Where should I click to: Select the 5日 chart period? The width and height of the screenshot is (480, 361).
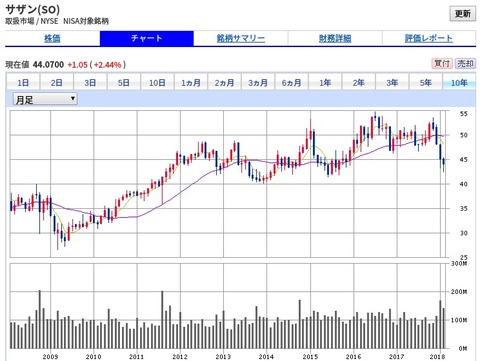click(124, 82)
